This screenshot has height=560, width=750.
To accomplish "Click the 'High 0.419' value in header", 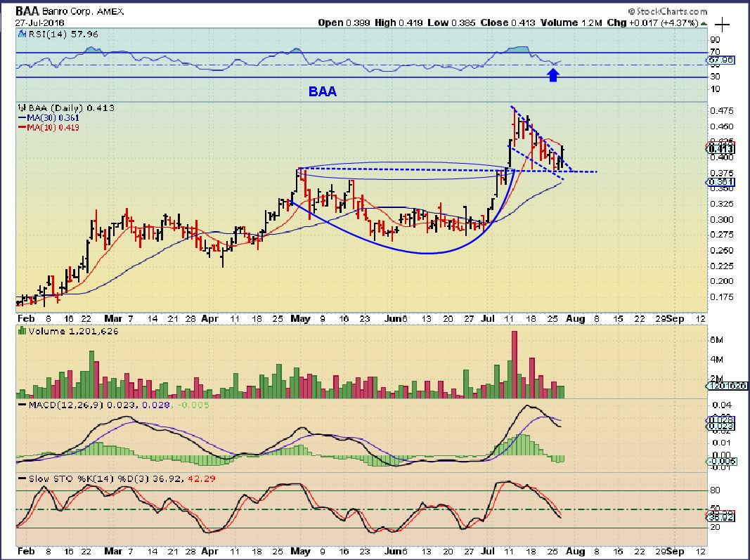I will (x=399, y=22).
